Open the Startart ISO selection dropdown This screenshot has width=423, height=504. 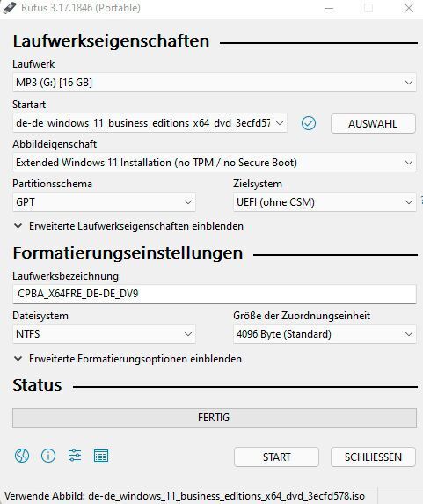[150, 123]
